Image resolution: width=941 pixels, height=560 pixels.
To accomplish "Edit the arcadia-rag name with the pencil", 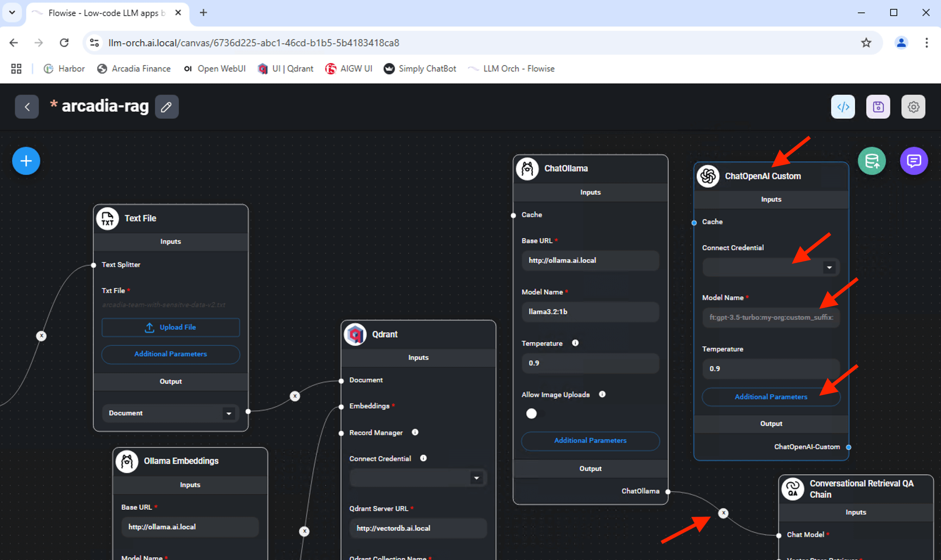I will (x=166, y=107).
